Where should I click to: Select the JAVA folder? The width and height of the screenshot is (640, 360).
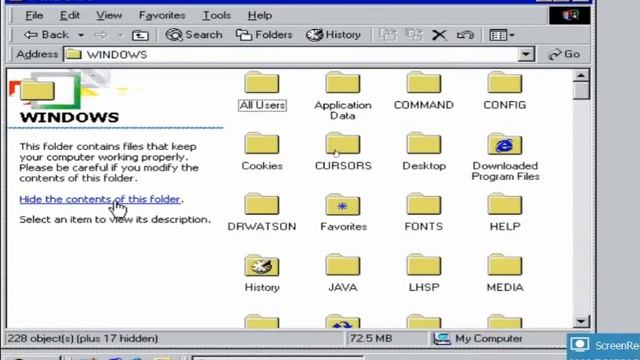pos(342,273)
